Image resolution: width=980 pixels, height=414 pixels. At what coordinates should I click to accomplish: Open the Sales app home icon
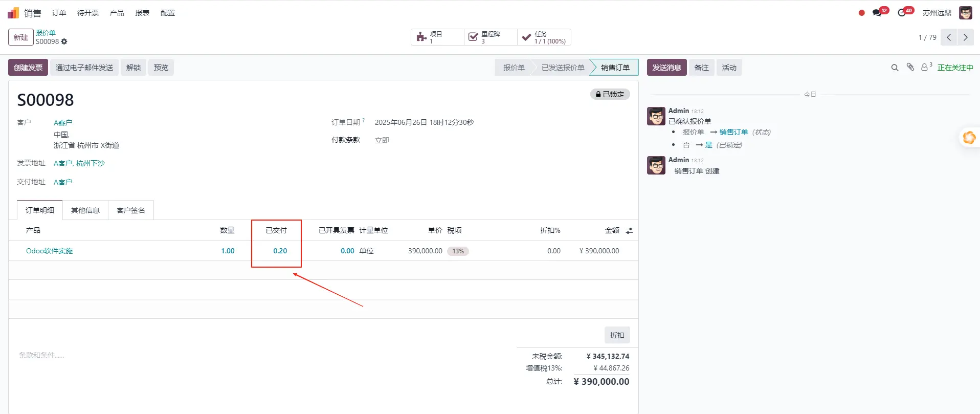13,13
